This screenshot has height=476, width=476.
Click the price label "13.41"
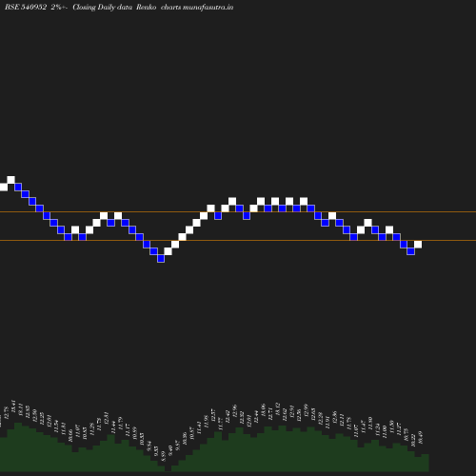point(13,407)
